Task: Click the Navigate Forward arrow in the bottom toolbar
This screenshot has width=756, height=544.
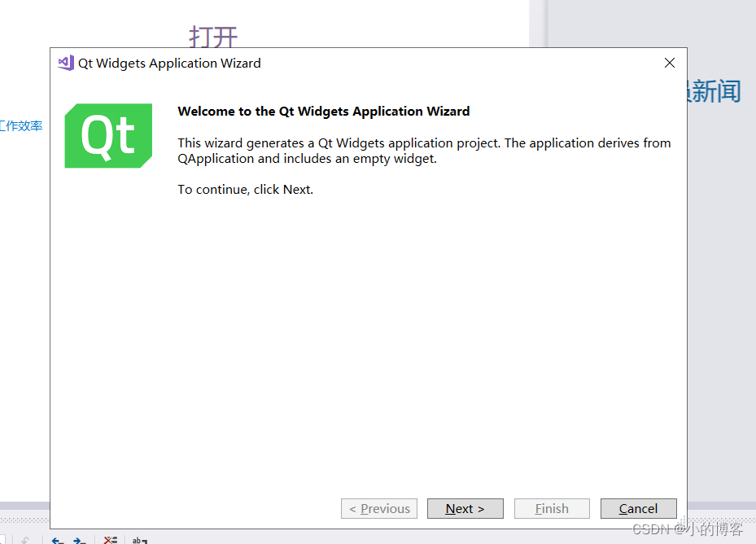Action: click(79, 539)
